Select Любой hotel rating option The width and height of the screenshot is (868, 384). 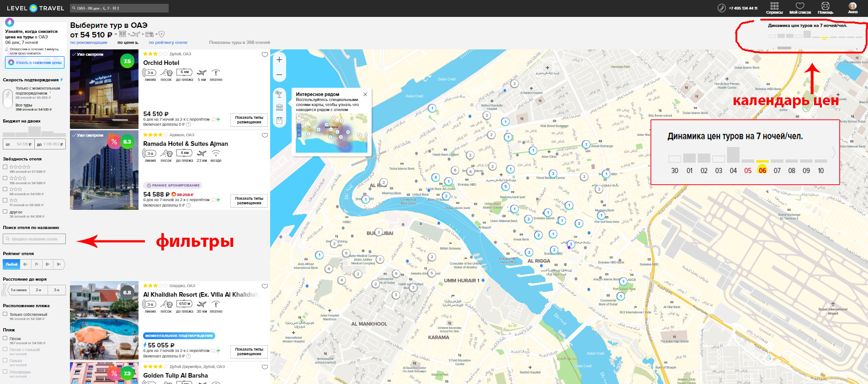point(11,264)
